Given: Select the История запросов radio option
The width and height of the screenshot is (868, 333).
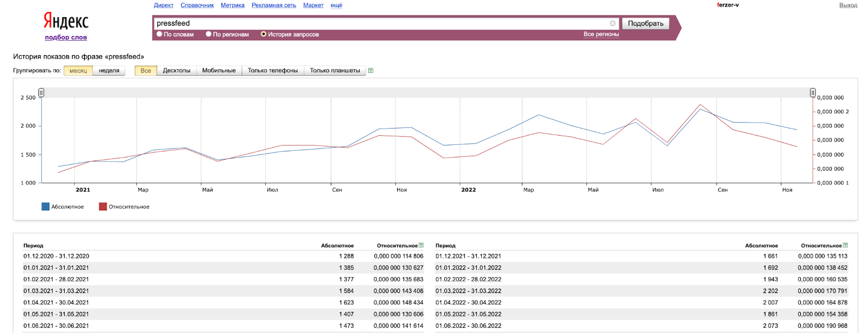Looking at the screenshot, I should click(x=264, y=34).
